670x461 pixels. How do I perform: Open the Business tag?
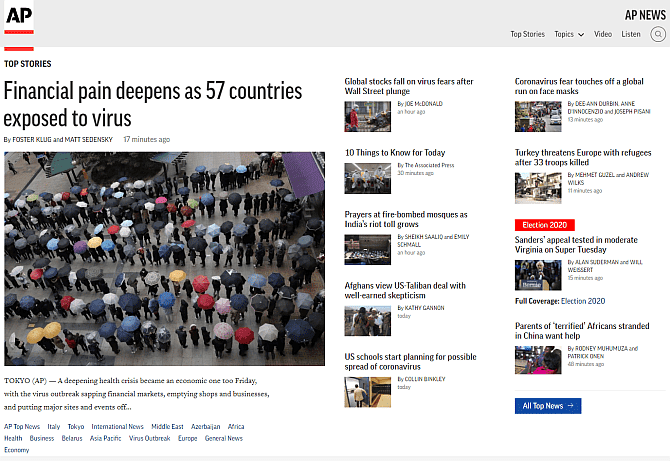(42, 438)
